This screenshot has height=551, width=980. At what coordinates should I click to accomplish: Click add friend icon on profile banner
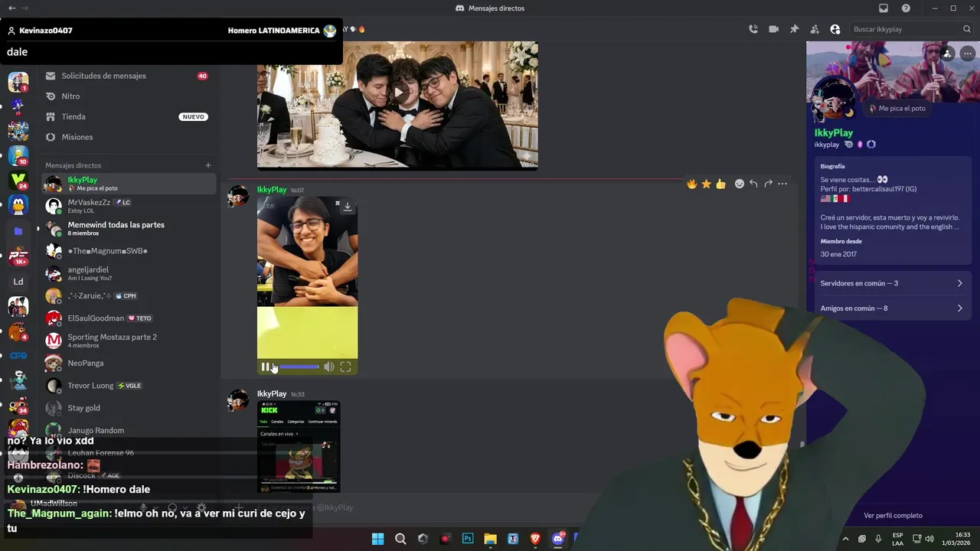pyautogui.click(x=947, y=54)
